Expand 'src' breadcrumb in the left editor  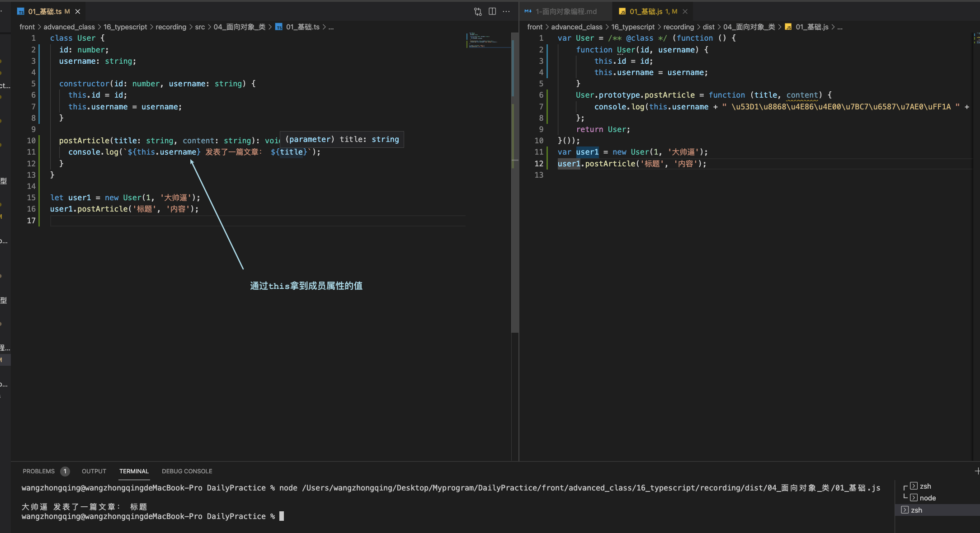(x=200, y=27)
